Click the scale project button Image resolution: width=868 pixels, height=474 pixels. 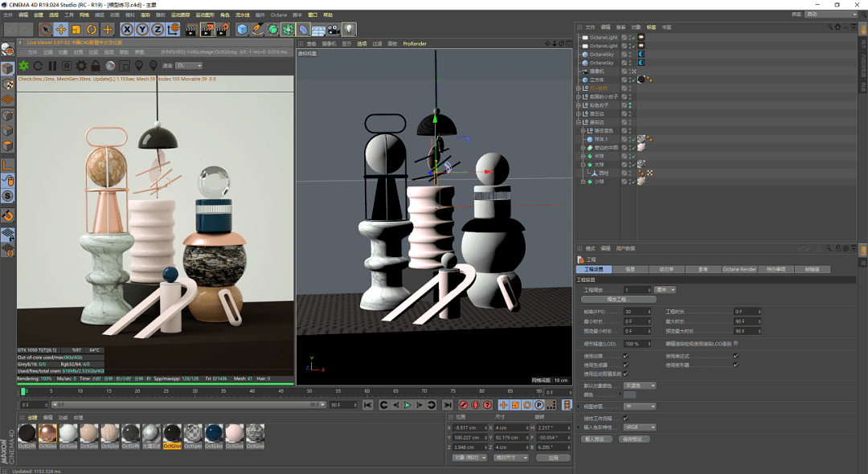[x=618, y=299]
